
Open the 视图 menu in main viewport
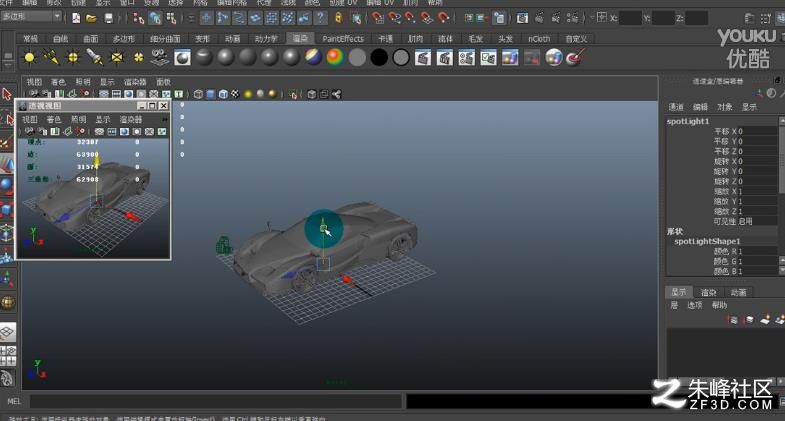(x=34, y=82)
